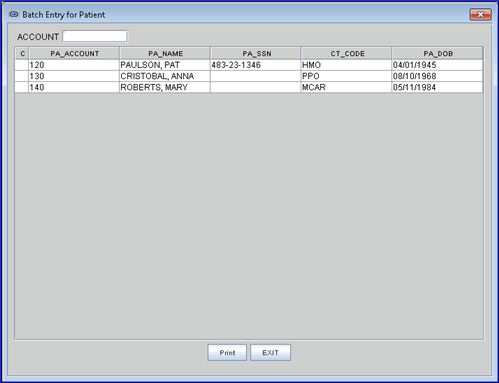This screenshot has height=383, width=499.
Task: Click the C cell in row 140
Action: [x=22, y=87]
